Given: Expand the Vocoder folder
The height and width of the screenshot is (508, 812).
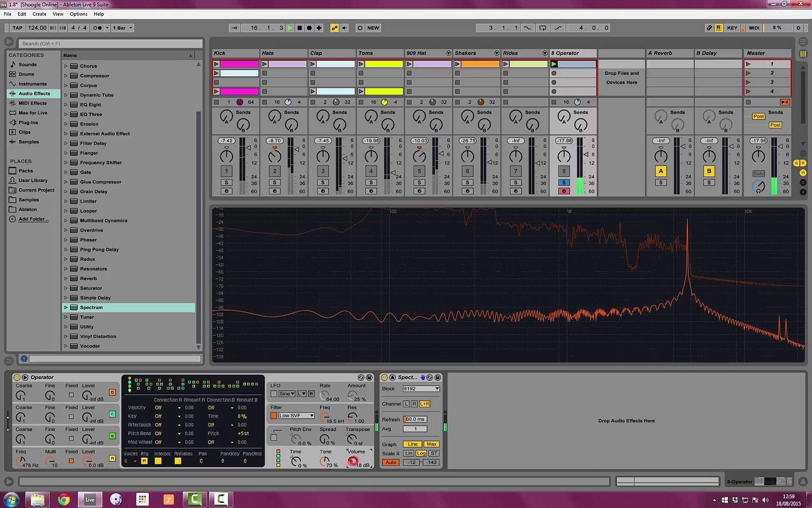Looking at the screenshot, I should tap(66, 346).
